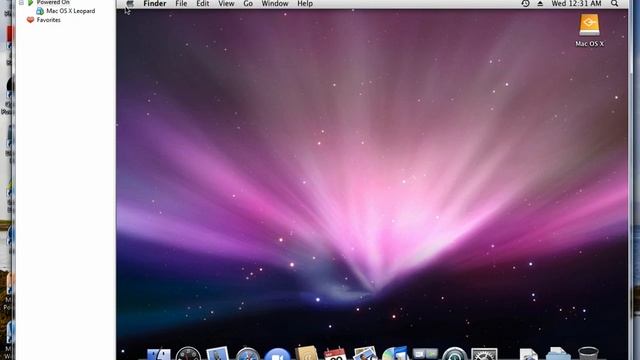The image size is (640, 360).
Task: Activate Spaces from the Dock
Action: 424,354
